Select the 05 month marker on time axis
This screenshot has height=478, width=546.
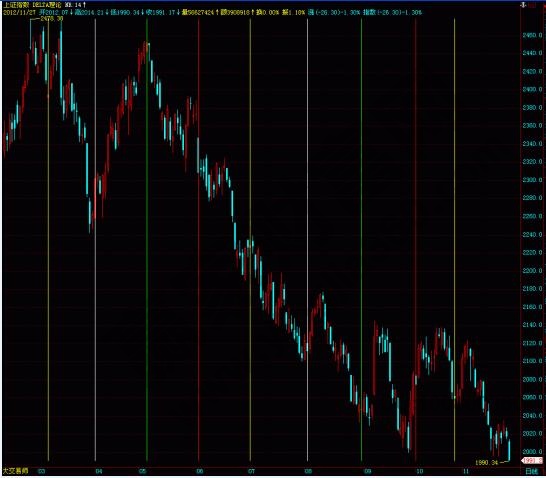(x=143, y=471)
